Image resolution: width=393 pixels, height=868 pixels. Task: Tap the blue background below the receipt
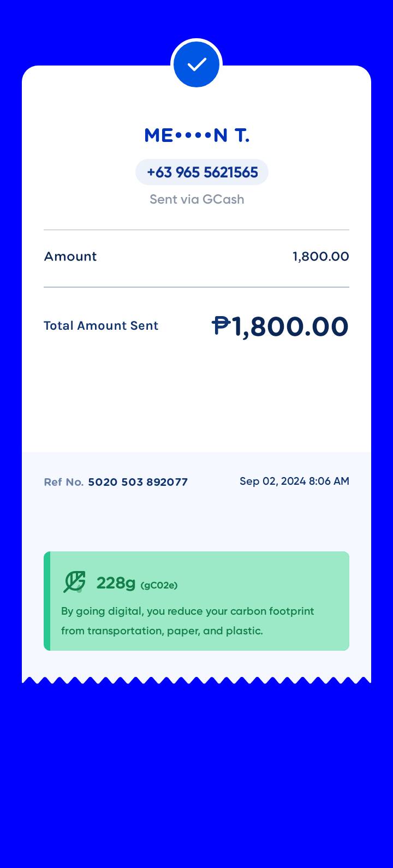pos(196,775)
